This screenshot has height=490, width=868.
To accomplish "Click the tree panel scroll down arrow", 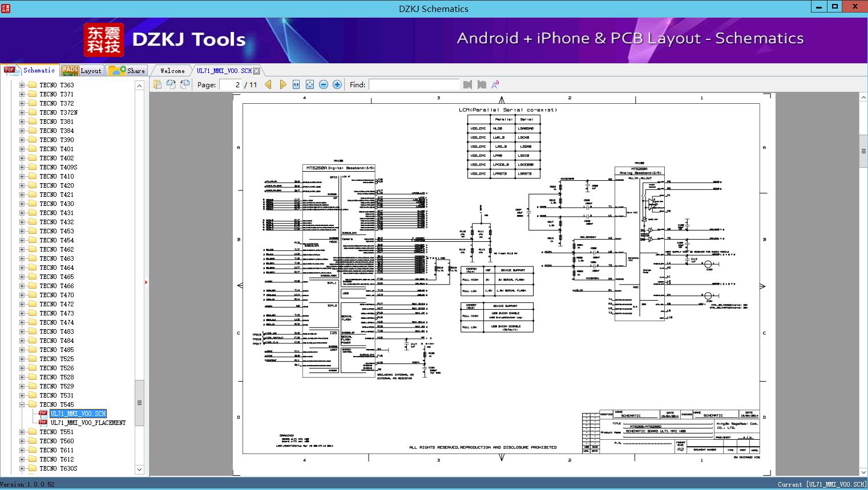I will [139, 469].
